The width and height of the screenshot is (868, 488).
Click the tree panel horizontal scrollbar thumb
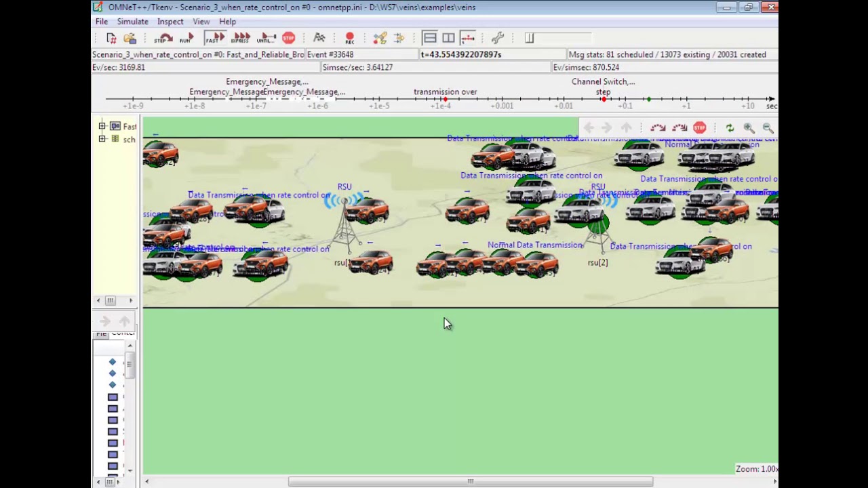(110, 300)
